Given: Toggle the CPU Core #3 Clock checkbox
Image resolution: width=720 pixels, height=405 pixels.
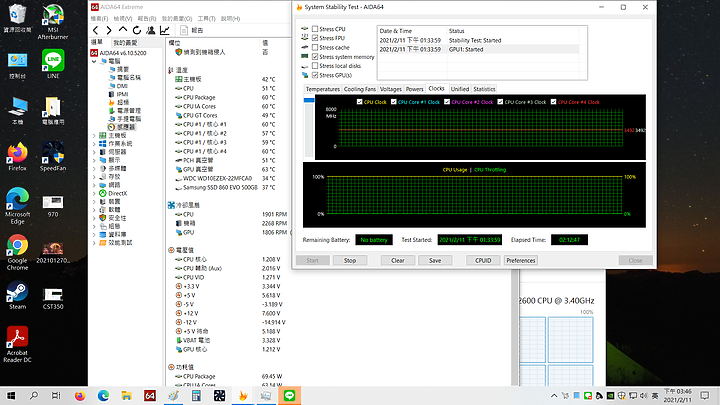Looking at the screenshot, I should click(x=500, y=102).
